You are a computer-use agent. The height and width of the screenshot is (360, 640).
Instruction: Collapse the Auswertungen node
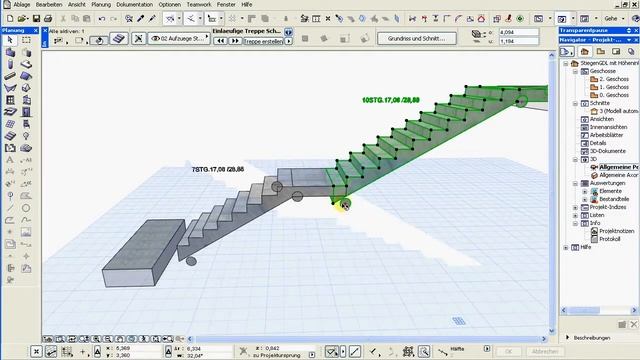(x=576, y=184)
